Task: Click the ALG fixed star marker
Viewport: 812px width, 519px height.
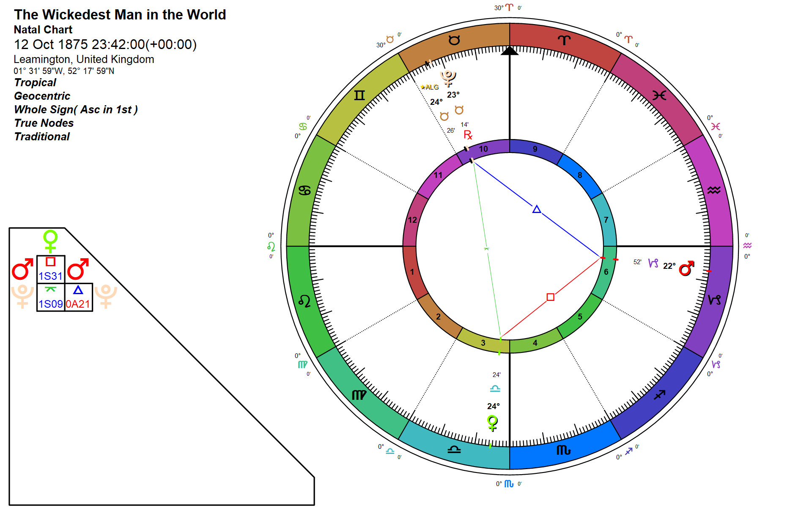Action: click(x=430, y=87)
